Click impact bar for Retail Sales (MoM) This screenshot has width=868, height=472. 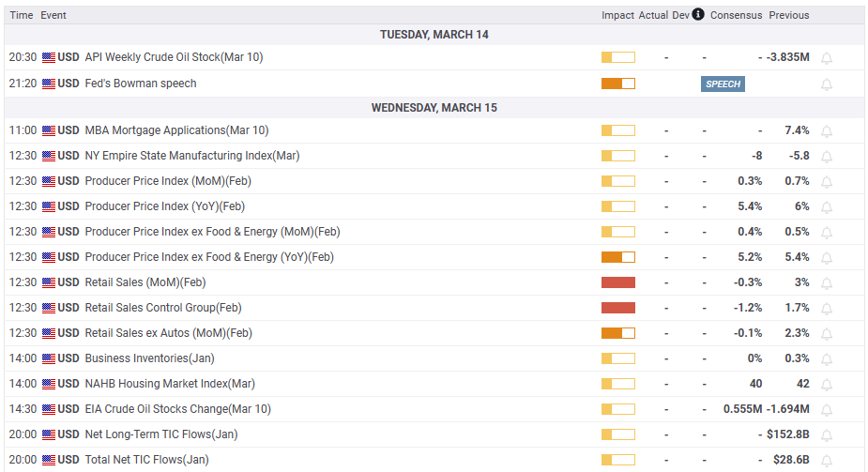618,282
